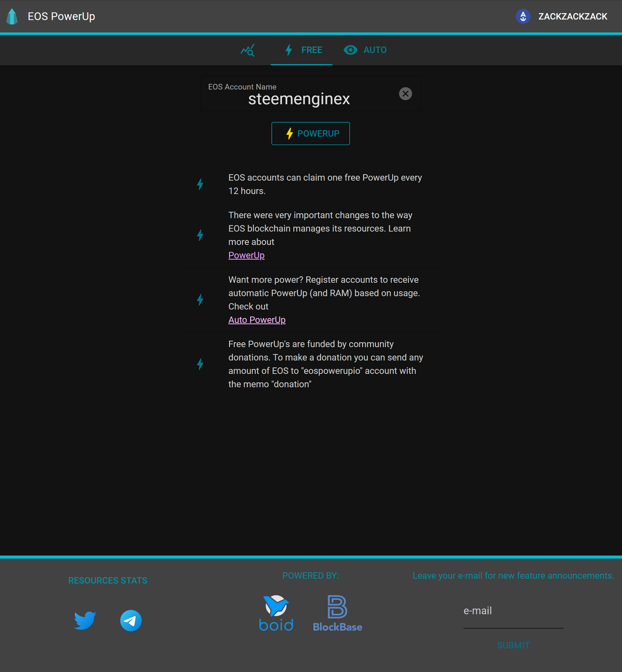622x672 pixels.
Task: Switch to the stats chart search tab
Action: click(248, 50)
